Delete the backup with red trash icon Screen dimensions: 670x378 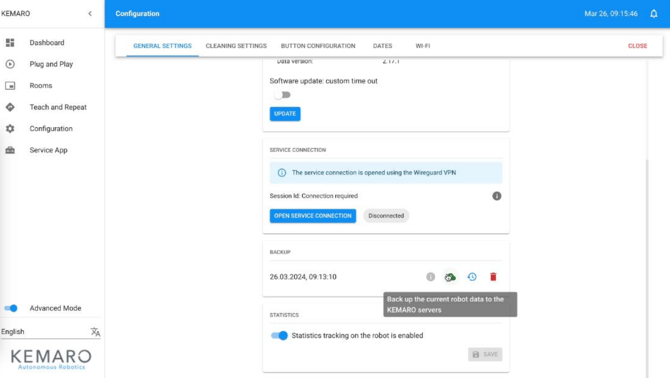tap(493, 277)
